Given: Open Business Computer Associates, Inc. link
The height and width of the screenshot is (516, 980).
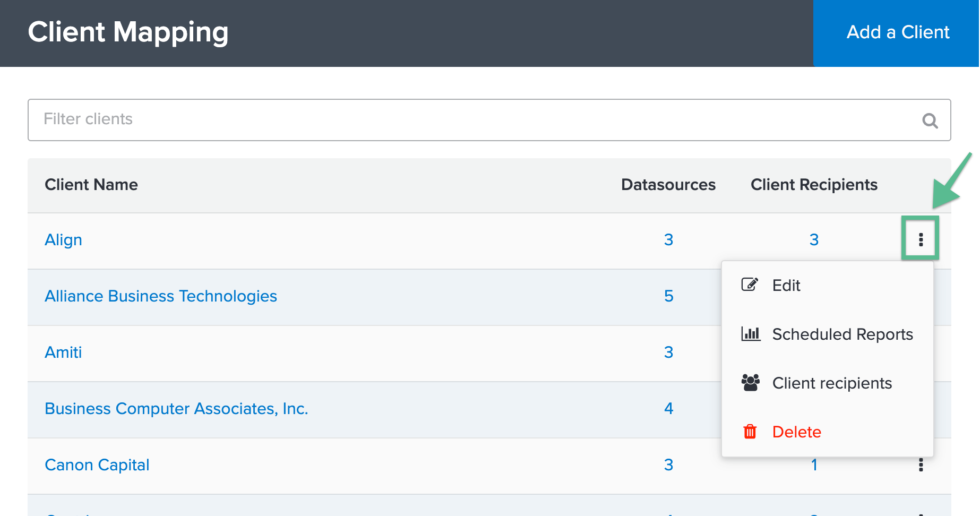Looking at the screenshot, I should click(x=176, y=409).
